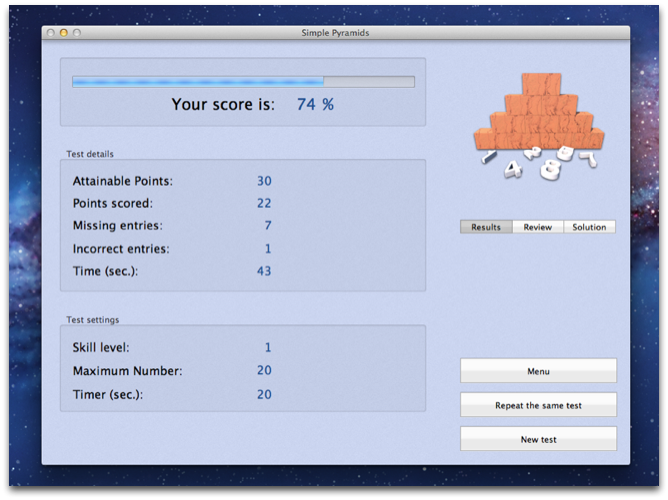Show the Solution tab

[x=589, y=227]
